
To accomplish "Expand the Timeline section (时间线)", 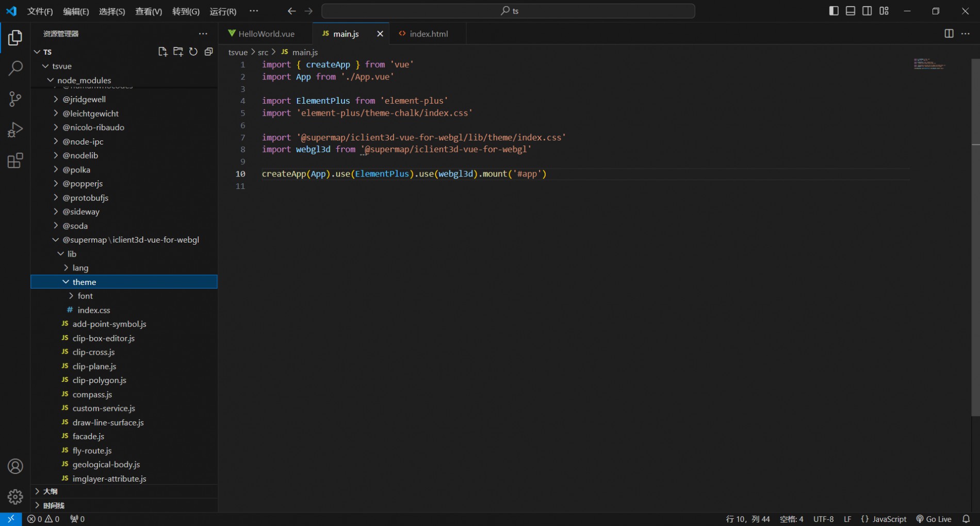I will [124, 505].
